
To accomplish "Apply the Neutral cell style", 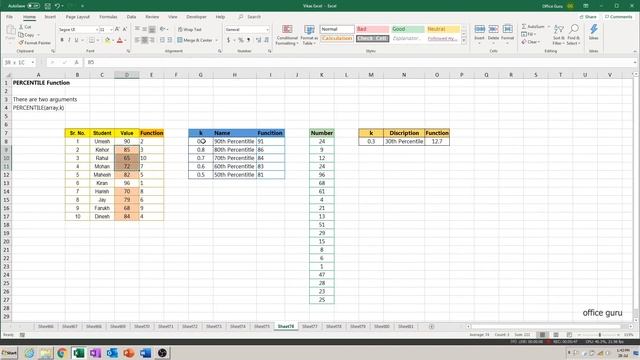I will click(443, 29).
